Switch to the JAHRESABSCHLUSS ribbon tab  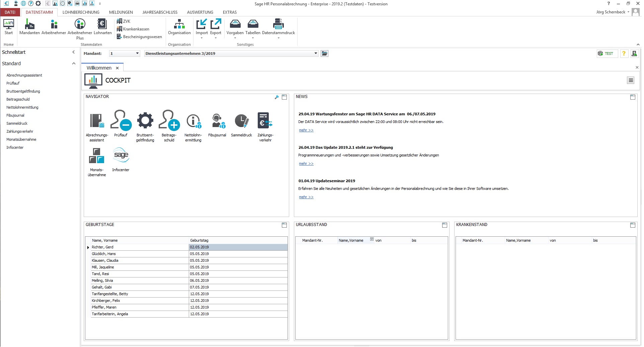(x=160, y=12)
